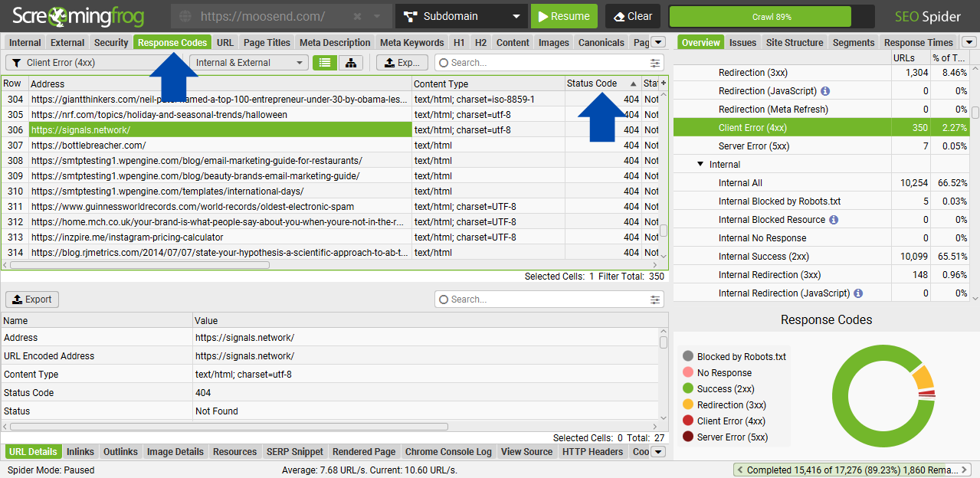Screen dimensions: 980x478
Task: Collapse the Internal tree section
Action: pos(700,165)
